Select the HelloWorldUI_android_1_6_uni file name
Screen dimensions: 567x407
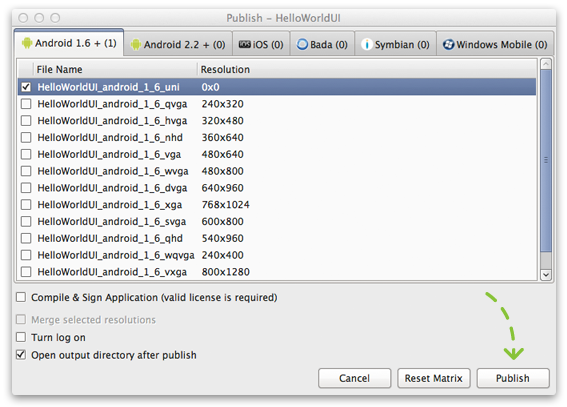click(108, 87)
